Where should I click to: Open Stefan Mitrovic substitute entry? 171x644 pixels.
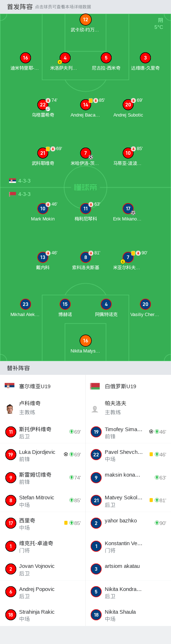click(x=43, y=501)
